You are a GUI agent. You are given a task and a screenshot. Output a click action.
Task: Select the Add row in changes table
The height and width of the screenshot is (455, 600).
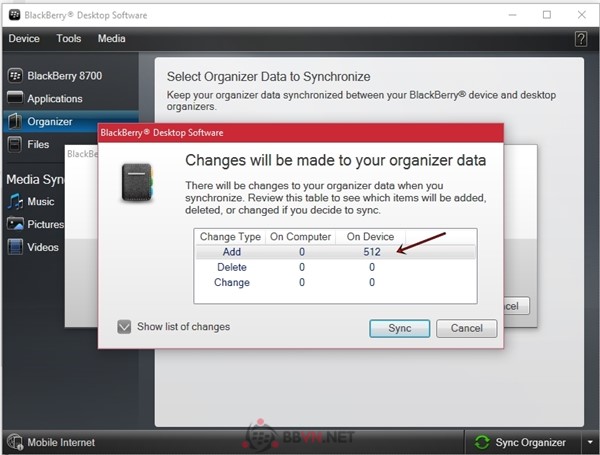pyautogui.click(x=335, y=252)
